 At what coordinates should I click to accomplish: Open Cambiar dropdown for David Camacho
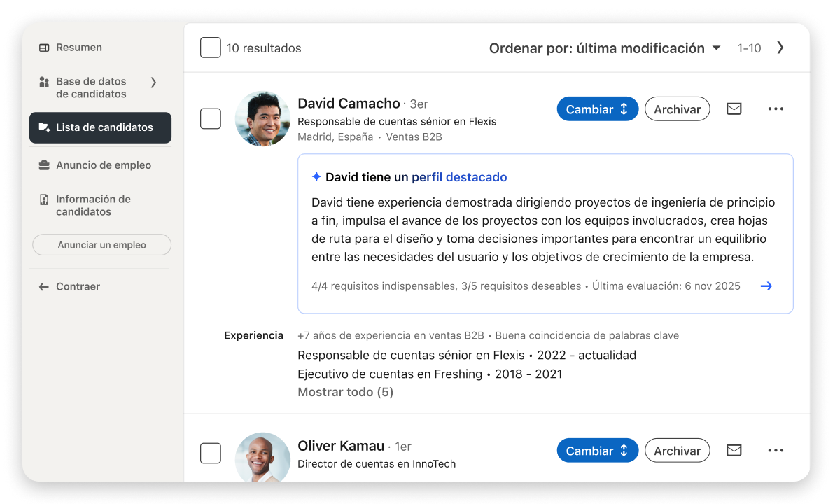coord(597,109)
